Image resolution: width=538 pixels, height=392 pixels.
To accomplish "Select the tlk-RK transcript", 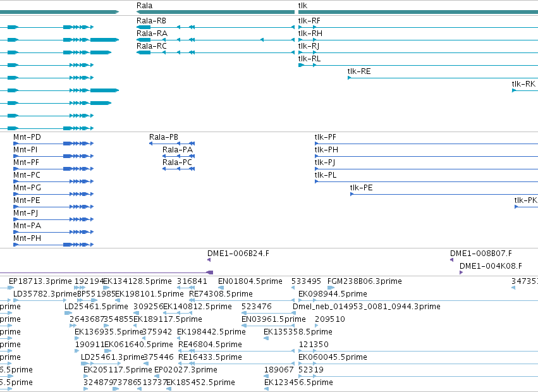I will pyautogui.click(x=525, y=90).
